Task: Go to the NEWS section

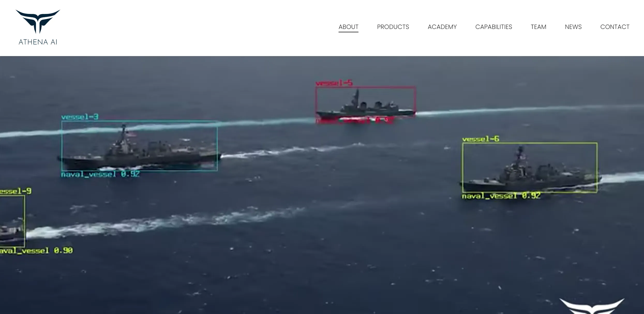Action: tap(573, 27)
